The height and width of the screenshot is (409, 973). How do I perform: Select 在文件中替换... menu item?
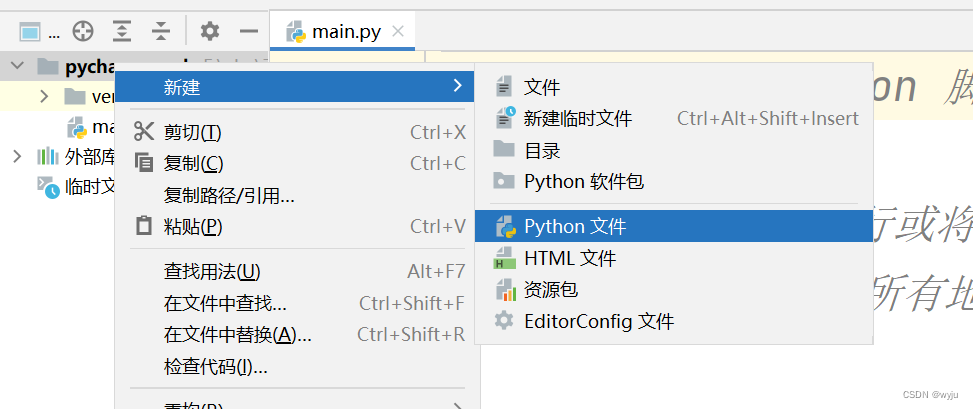point(297,335)
